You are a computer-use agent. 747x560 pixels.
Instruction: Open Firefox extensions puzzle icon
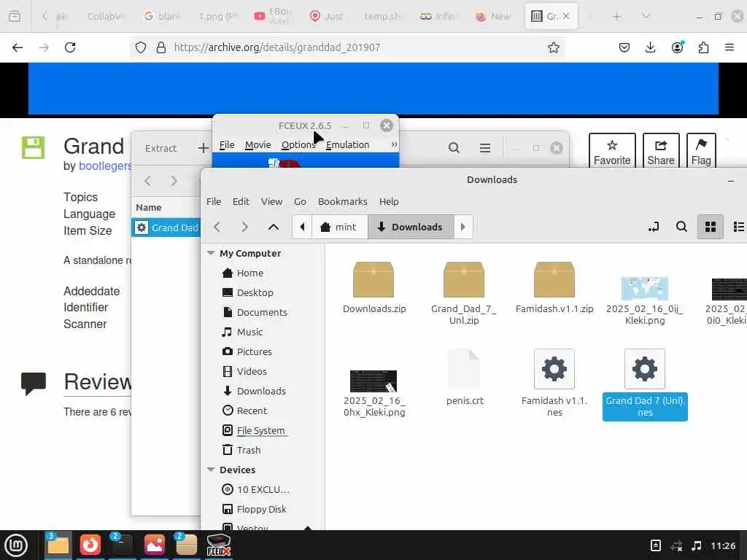point(703,47)
